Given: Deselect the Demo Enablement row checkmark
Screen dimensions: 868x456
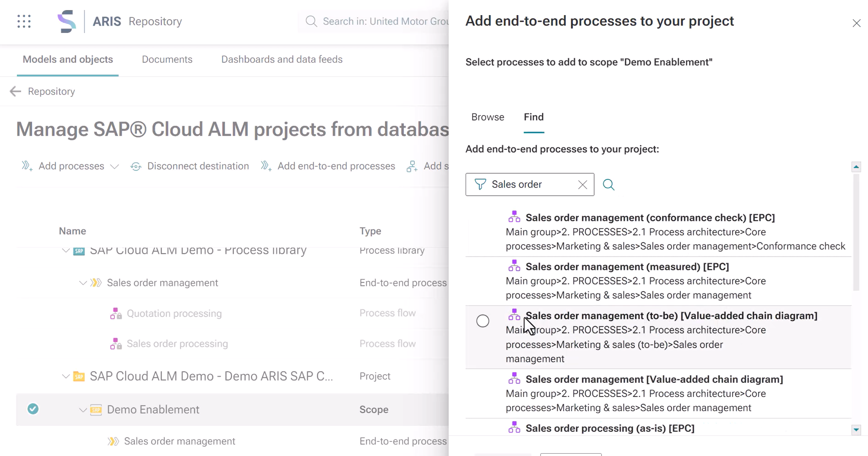Looking at the screenshot, I should pos(33,408).
